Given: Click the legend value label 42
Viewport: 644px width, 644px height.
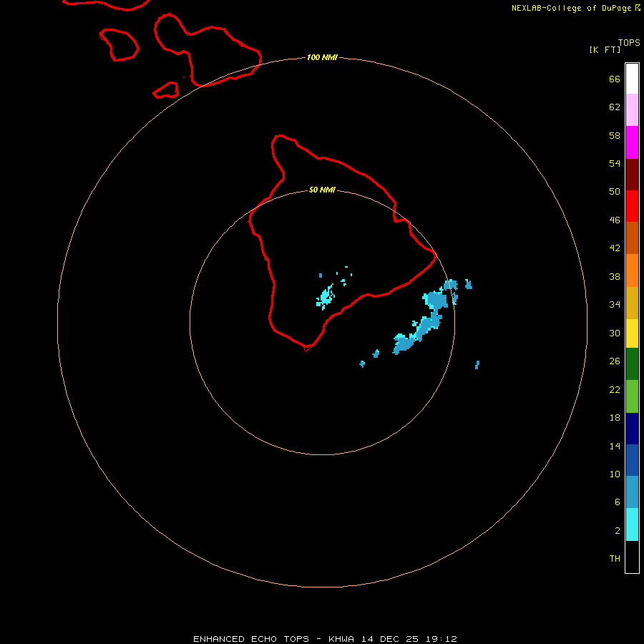Looking at the screenshot, I should pyautogui.click(x=615, y=248).
